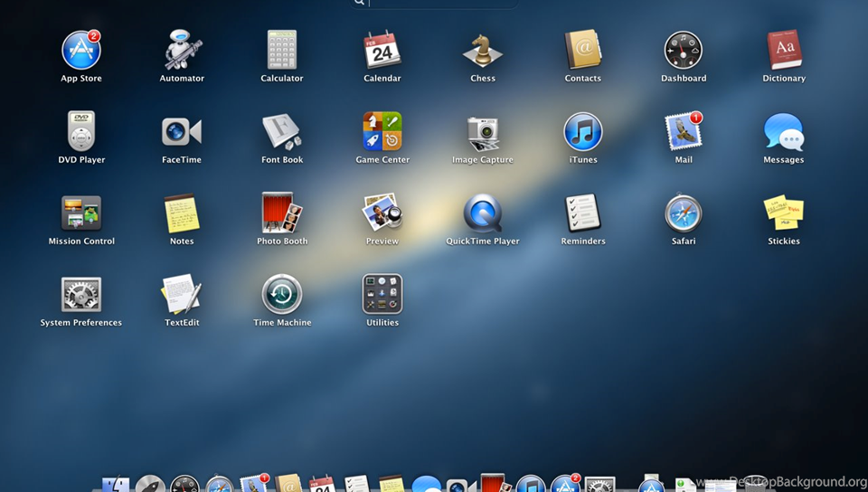Open Safari from the Dock
The height and width of the screenshot is (492, 868).
(x=219, y=484)
